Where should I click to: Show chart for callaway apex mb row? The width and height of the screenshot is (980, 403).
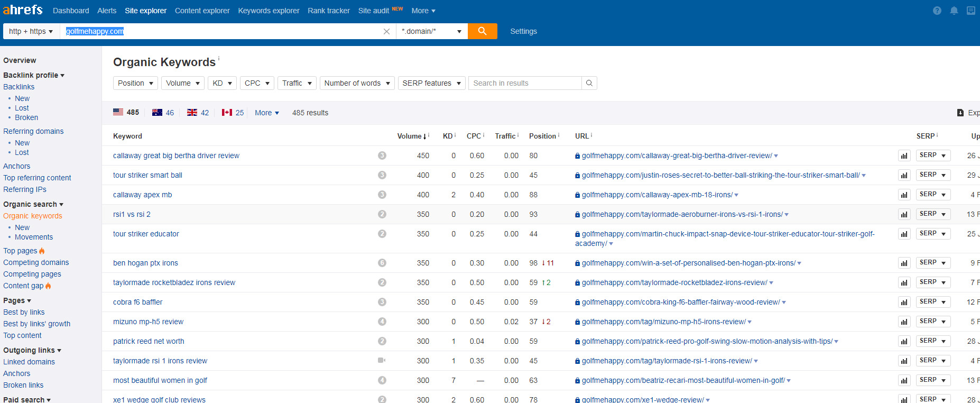pos(904,195)
